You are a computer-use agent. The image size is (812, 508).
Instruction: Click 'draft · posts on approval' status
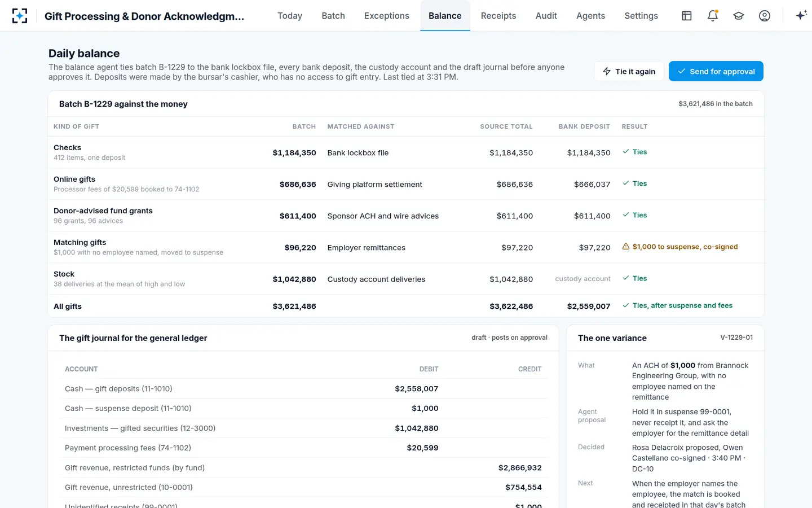pyautogui.click(x=510, y=338)
